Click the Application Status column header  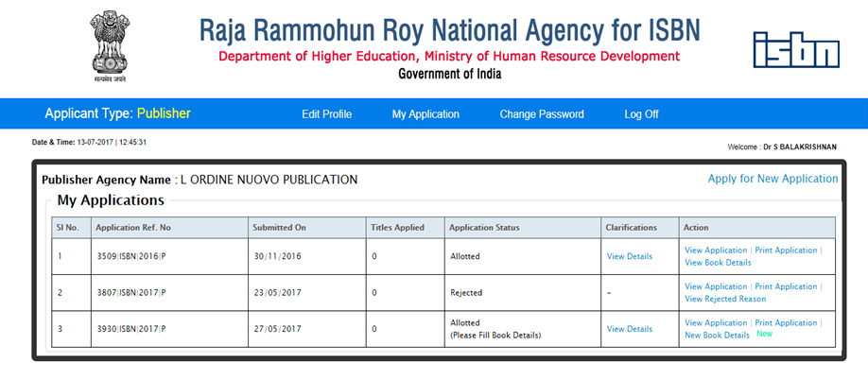484,228
